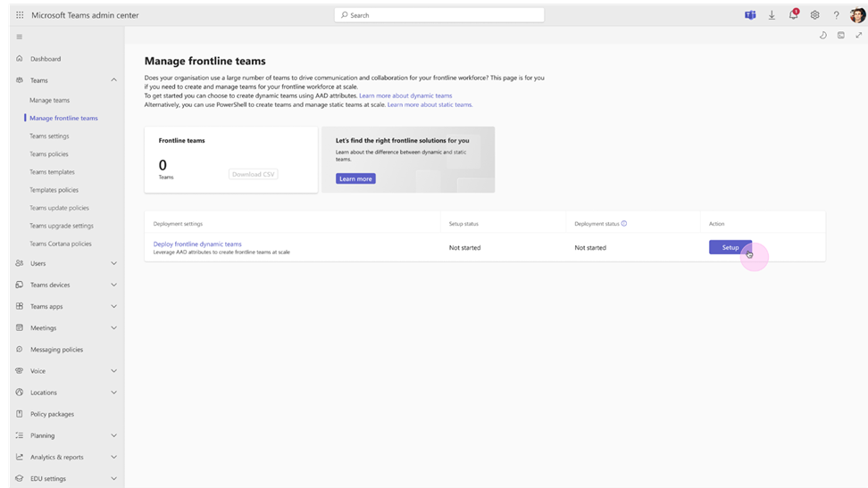
Task: Click Policy packages label in sidebar
Action: 52,414
